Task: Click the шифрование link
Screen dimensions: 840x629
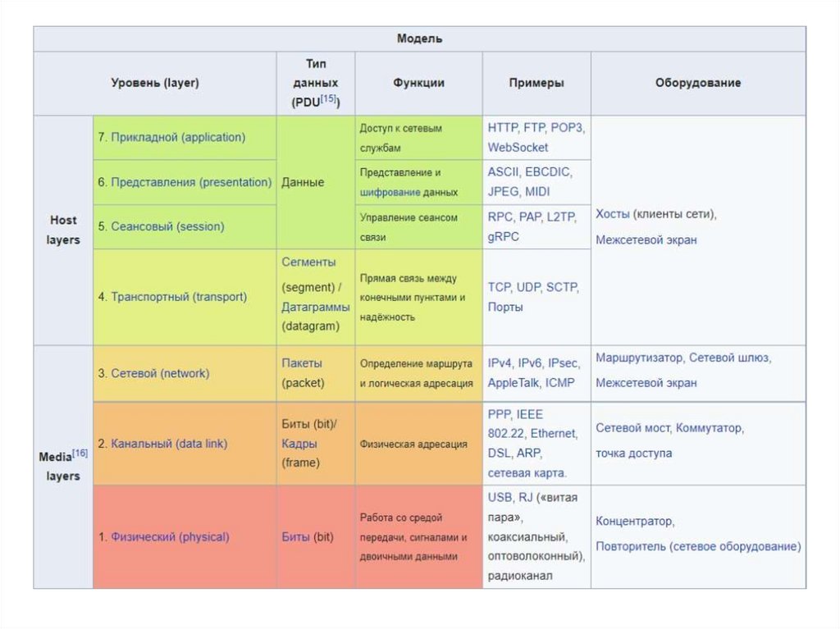Action: click(390, 192)
